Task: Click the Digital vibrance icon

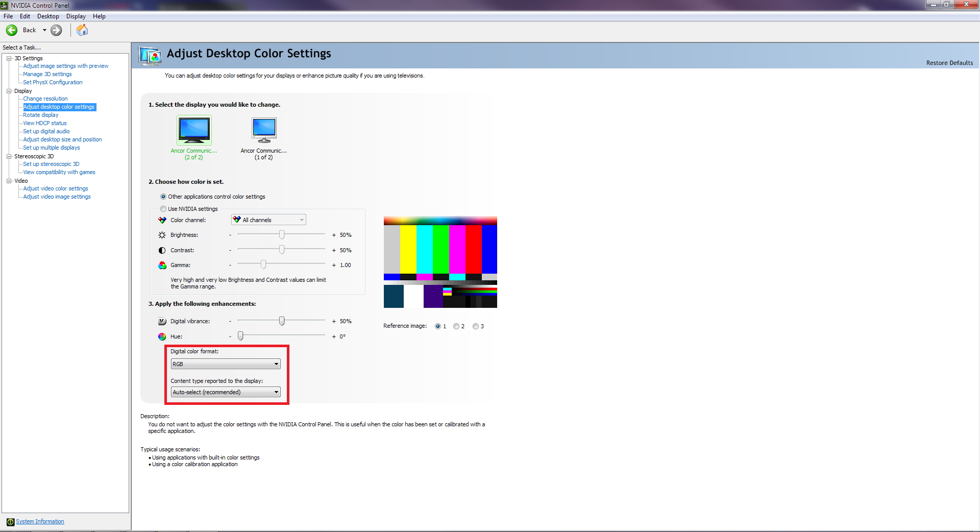Action: [x=162, y=321]
